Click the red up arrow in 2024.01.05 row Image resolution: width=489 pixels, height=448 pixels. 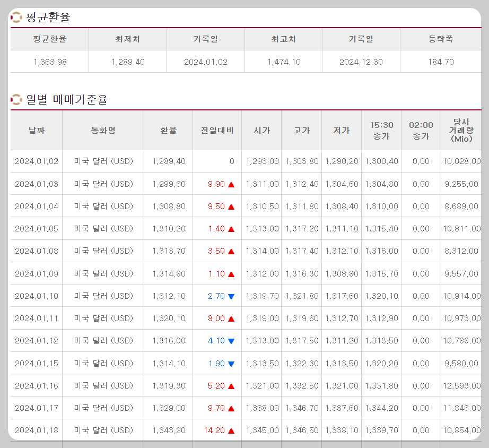(231, 229)
